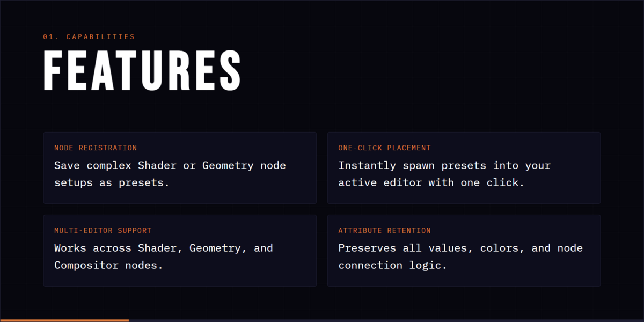Click the text "Preserves all values, colors, and node"

click(460, 248)
